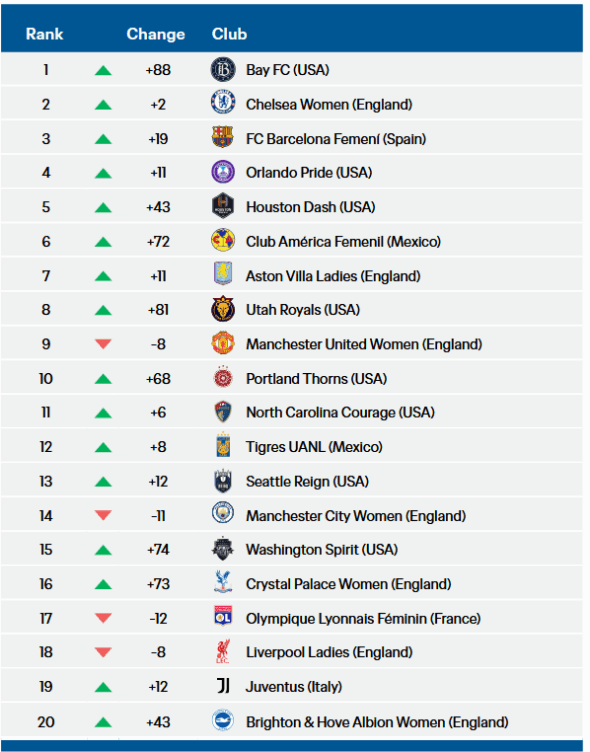Open Portland Thorns (USA) club name

pyautogui.click(x=317, y=379)
